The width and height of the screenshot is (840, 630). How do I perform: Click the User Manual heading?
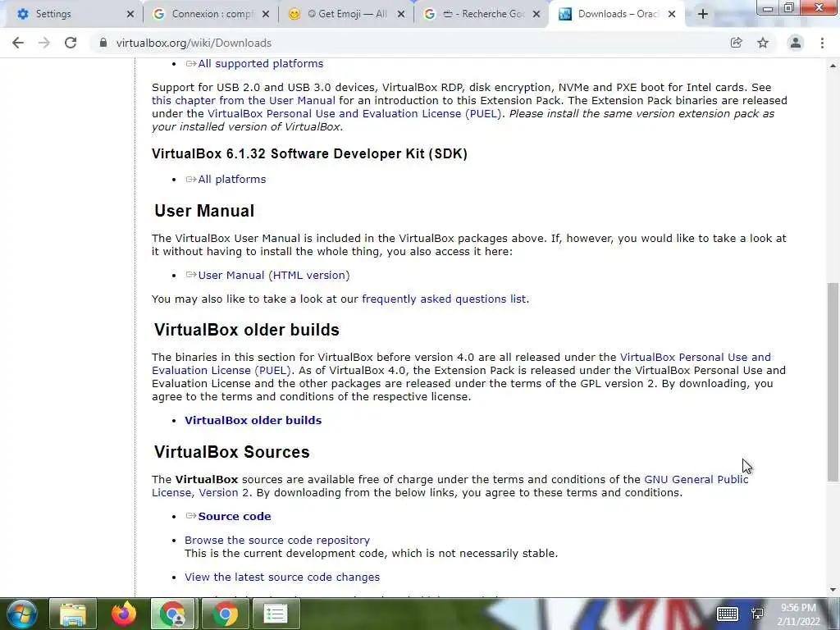[x=204, y=211]
